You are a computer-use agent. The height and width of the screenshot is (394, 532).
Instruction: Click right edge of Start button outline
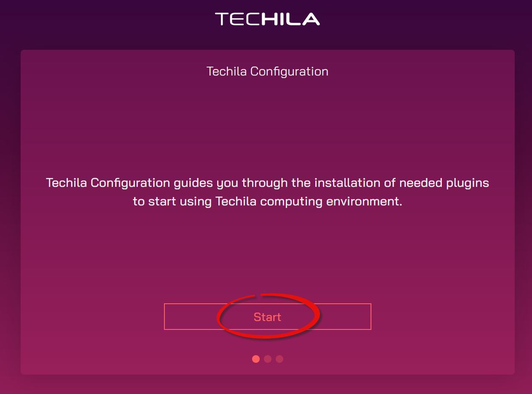pyautogui.click(x=370, y=316)
